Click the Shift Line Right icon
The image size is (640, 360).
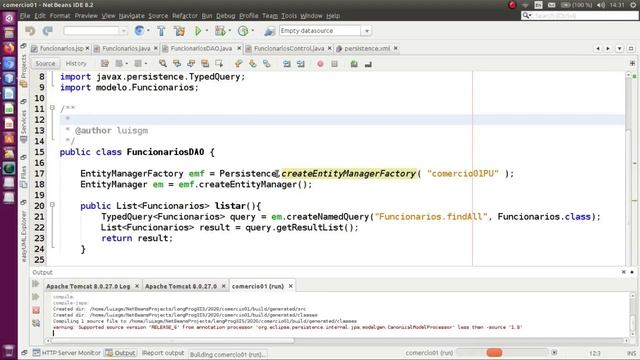[x=301, y=64]
